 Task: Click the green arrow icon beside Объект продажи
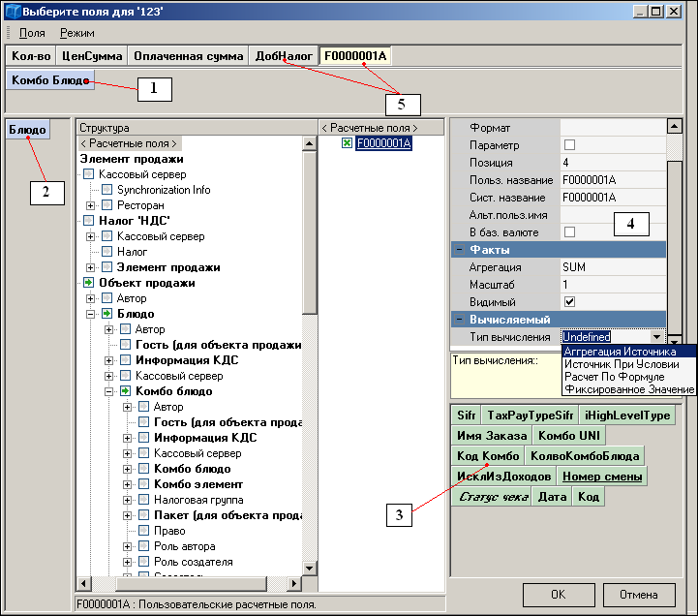pyautogui.click(x=88, y=283)
